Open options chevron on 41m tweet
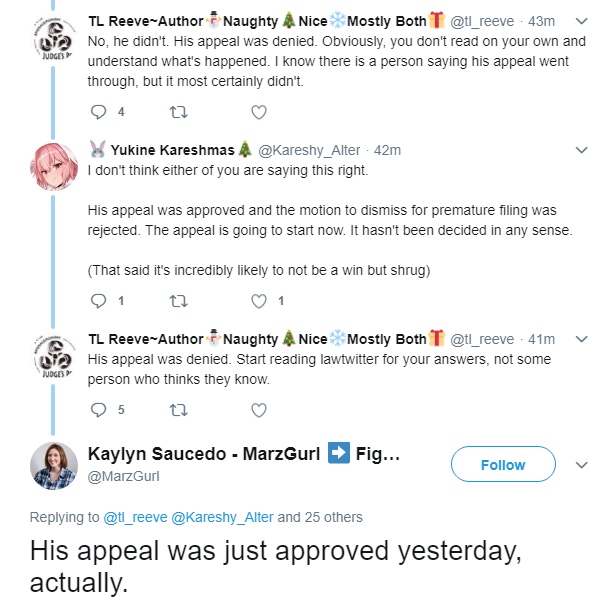The height and width of the screenshot is (606, 614). 582,339
